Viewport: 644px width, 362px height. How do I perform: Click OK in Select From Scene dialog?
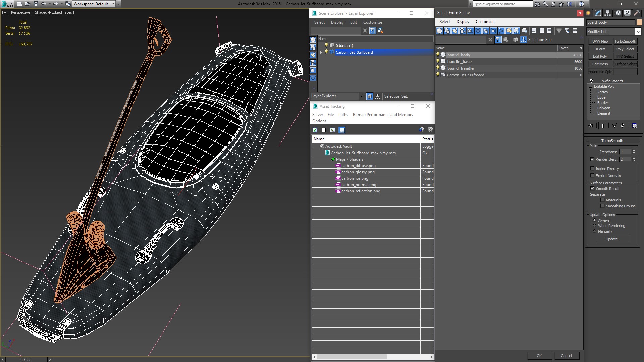[539, 356]
